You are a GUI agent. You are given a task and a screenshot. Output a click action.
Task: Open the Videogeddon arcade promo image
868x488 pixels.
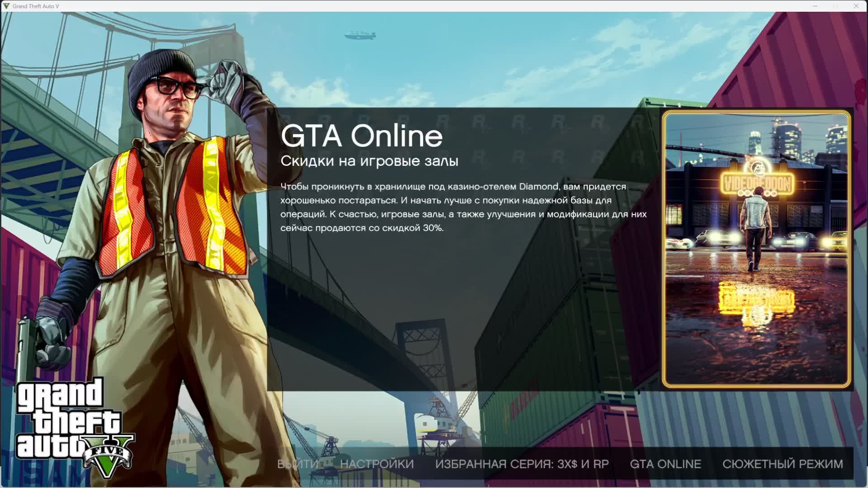756,249
